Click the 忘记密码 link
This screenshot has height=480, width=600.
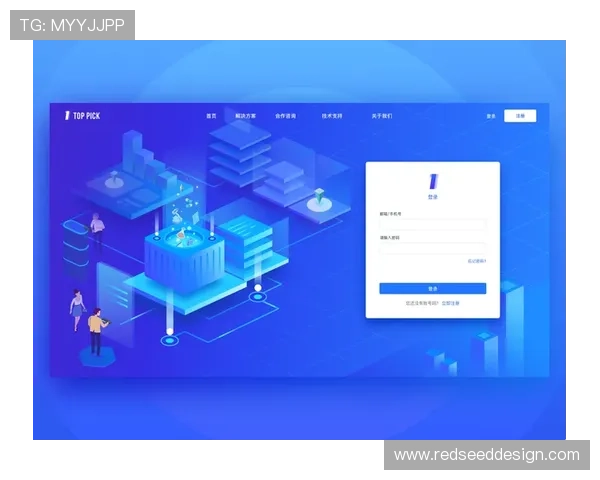click(476, 262)
